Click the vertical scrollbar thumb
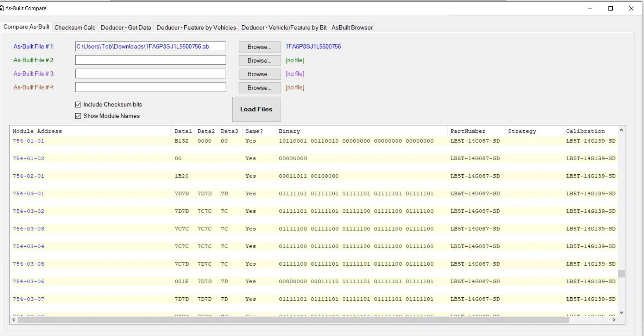 tap(621, 273)
